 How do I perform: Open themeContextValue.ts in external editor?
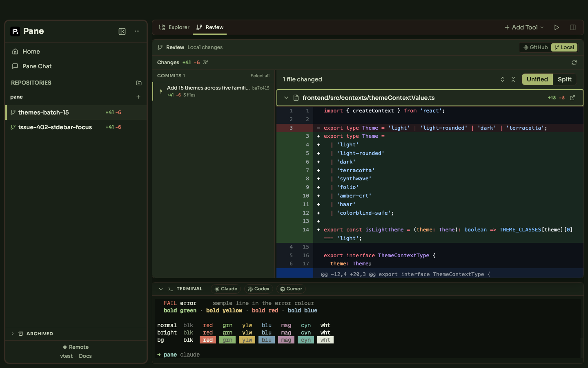coord(572,98)
